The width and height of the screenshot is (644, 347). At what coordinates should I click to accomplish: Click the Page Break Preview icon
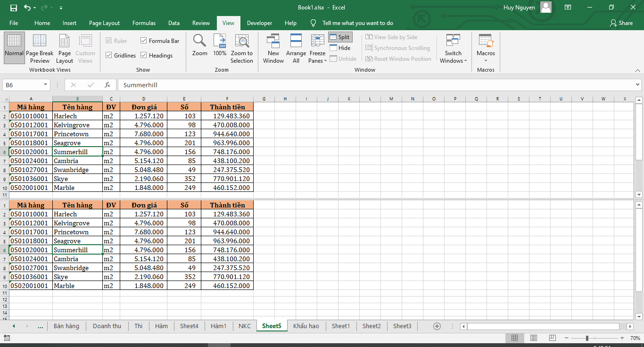40,41
